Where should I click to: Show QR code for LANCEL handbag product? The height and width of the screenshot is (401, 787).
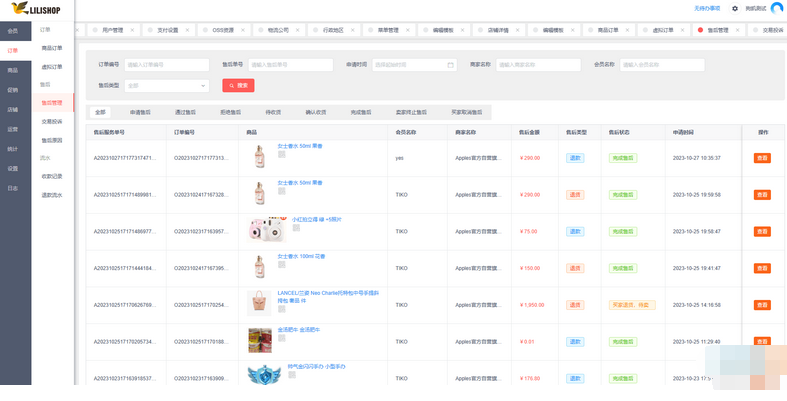click(282, 309)
